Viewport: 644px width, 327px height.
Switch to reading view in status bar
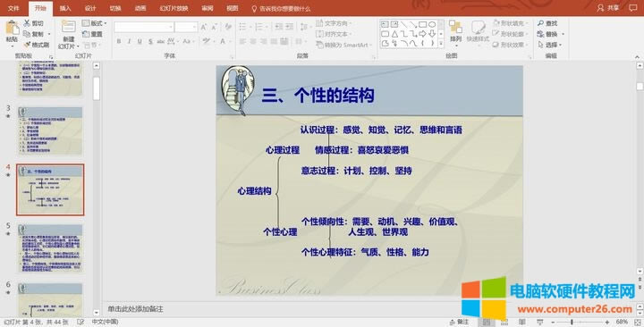click(522, 322)
